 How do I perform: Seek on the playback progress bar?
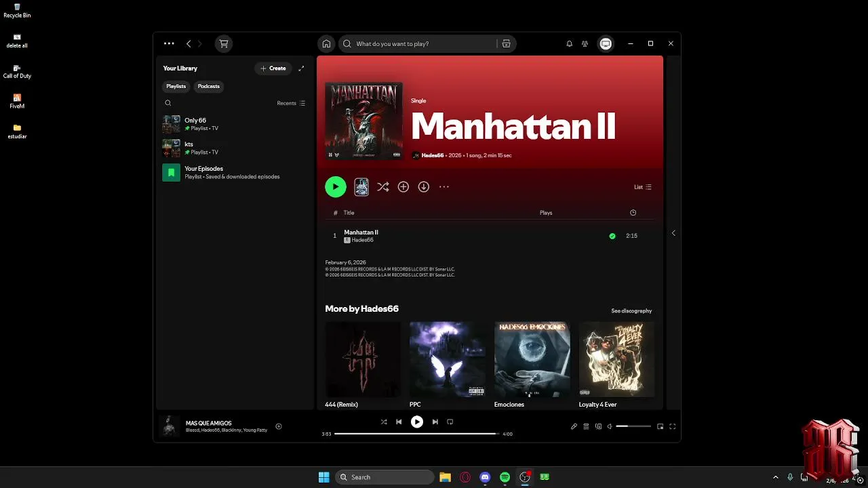(417, 434)
